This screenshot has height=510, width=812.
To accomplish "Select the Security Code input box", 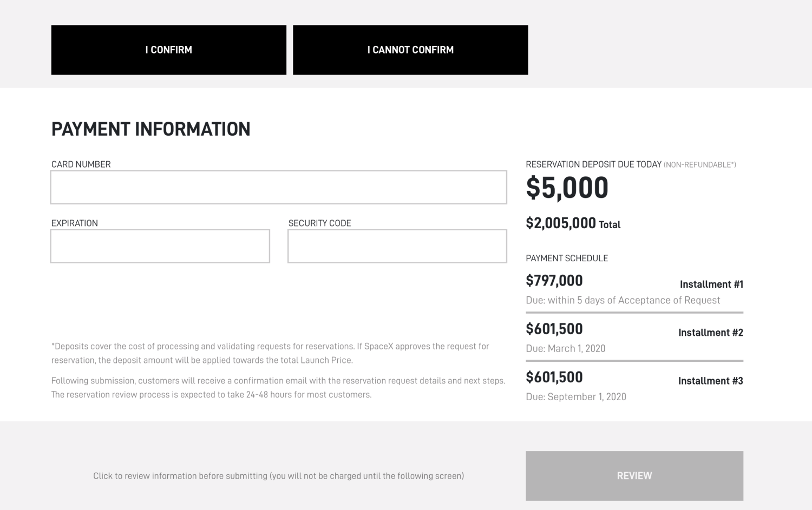I will (397, 246).
